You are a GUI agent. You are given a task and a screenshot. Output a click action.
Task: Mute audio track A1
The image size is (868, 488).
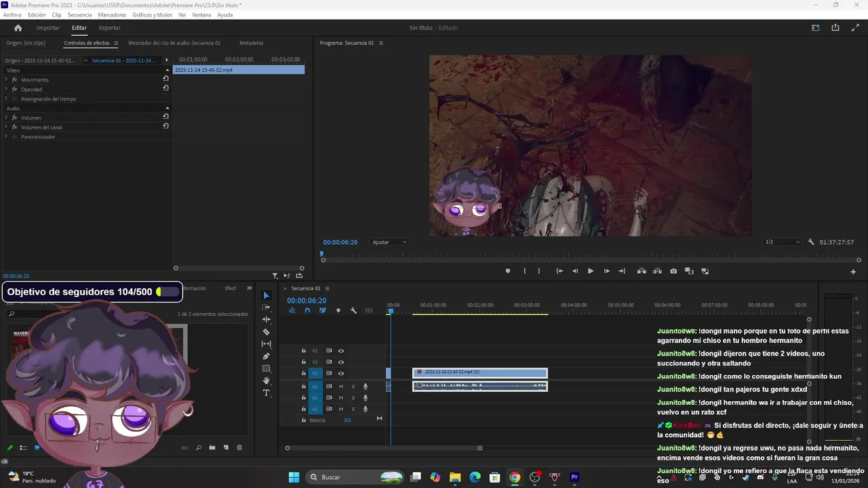[x=340, y=387]
